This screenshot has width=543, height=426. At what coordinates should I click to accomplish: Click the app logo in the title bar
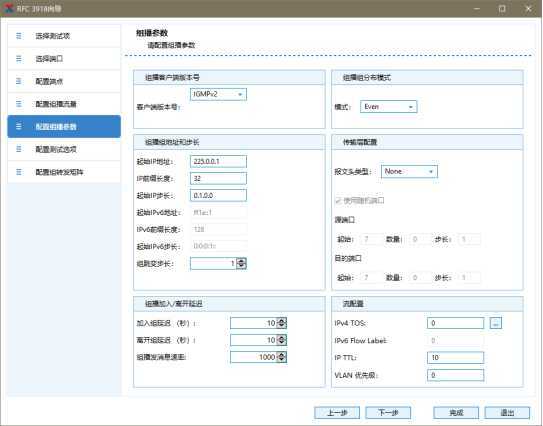point(8,8)
